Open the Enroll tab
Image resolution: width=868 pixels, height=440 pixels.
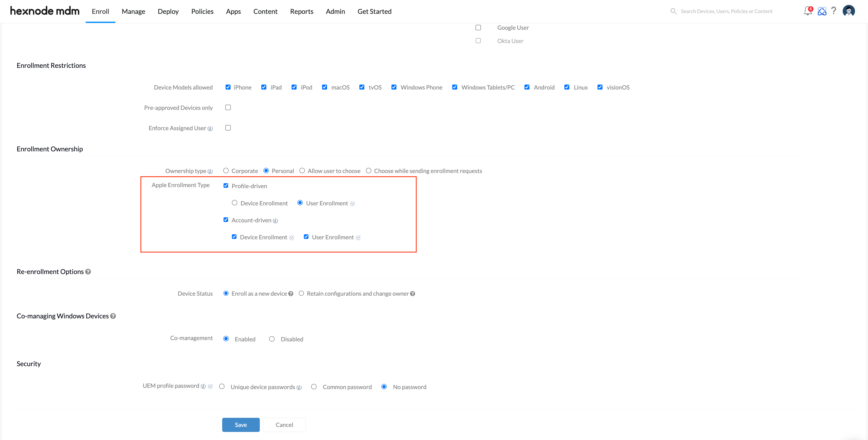click(x=100, y=11)
